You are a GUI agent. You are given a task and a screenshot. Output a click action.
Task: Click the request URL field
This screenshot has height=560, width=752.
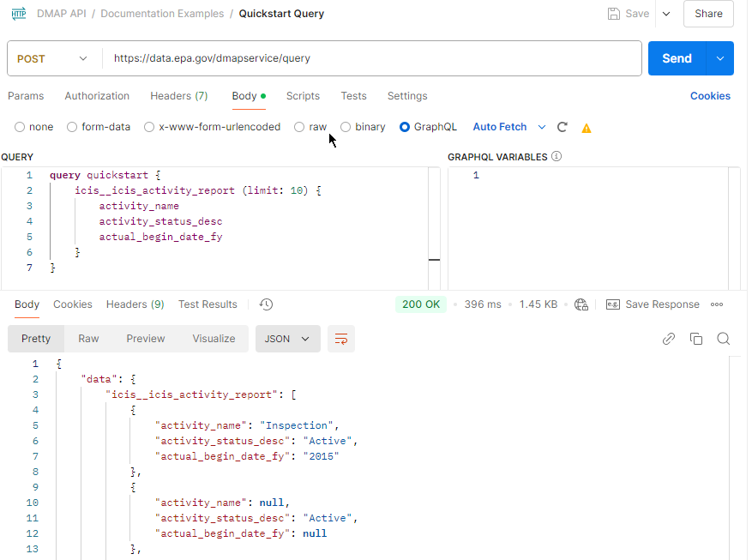pos(370,58)
